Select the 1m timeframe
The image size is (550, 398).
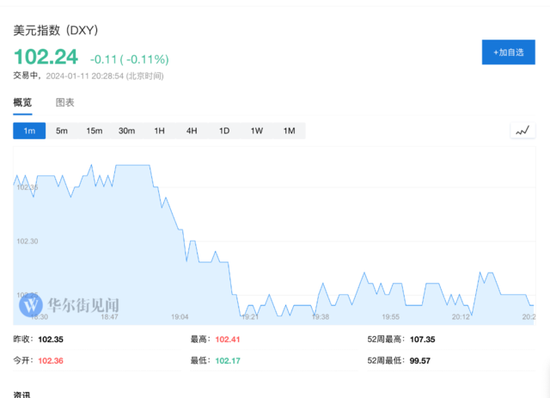click(29, 131)
